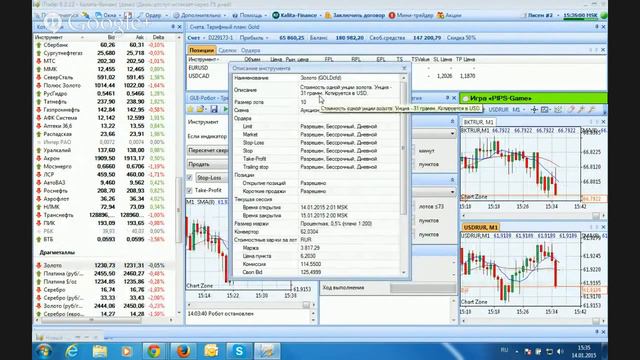Switch to the Сделки tab
The width and height of the screenshot is (640, 360).
pyautogui.click(x=227, y=50)
